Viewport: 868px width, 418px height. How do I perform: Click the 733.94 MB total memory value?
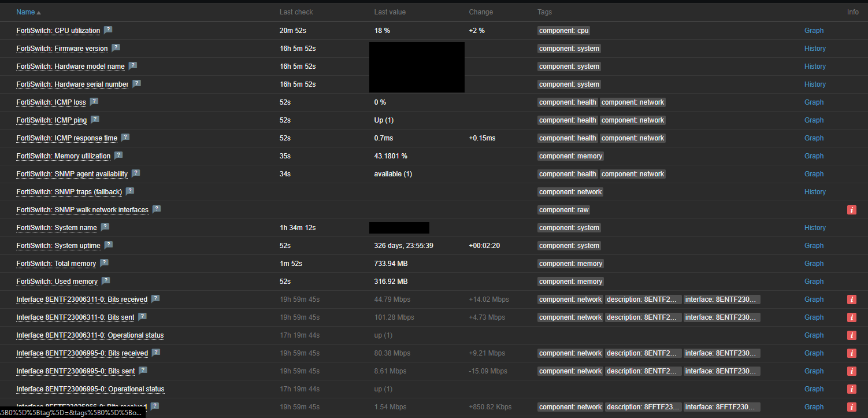(x=391, y=264)
